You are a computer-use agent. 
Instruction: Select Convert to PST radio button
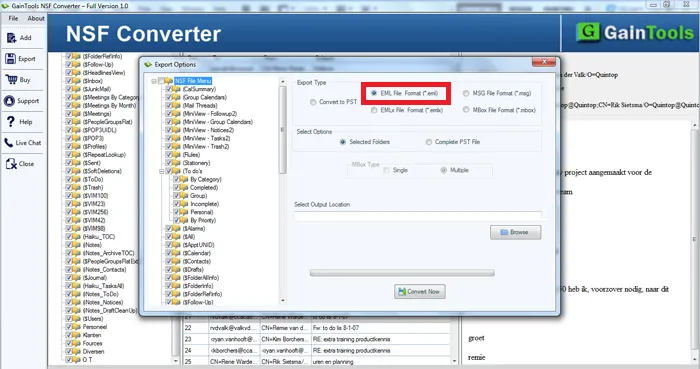tap(313, 102)
